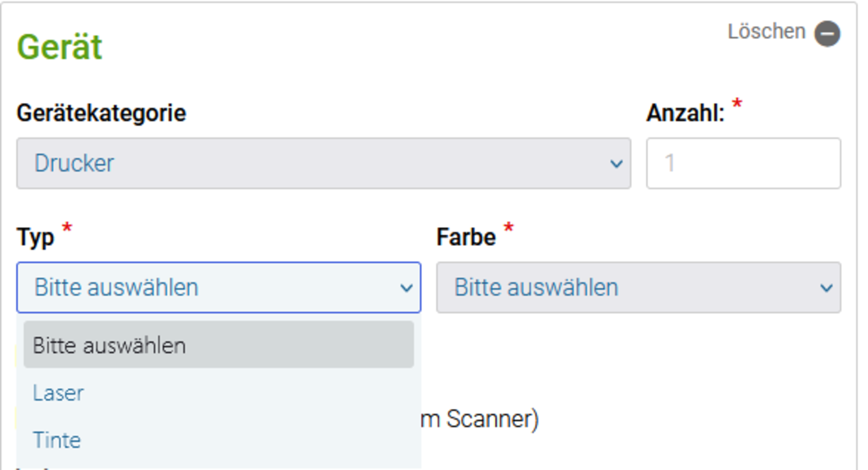Collapse the open Typ dropdown field

click(x=218, y=287)
